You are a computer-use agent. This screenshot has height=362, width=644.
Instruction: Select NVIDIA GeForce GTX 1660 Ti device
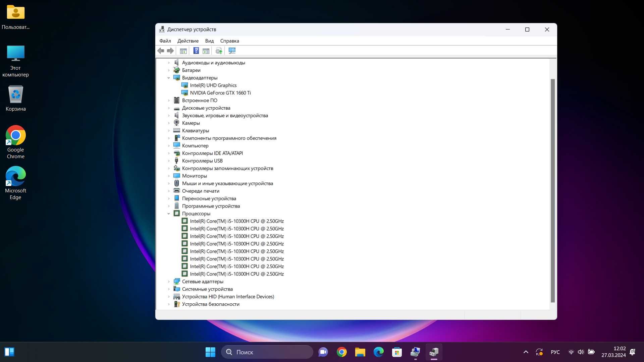tap(220, 93)
